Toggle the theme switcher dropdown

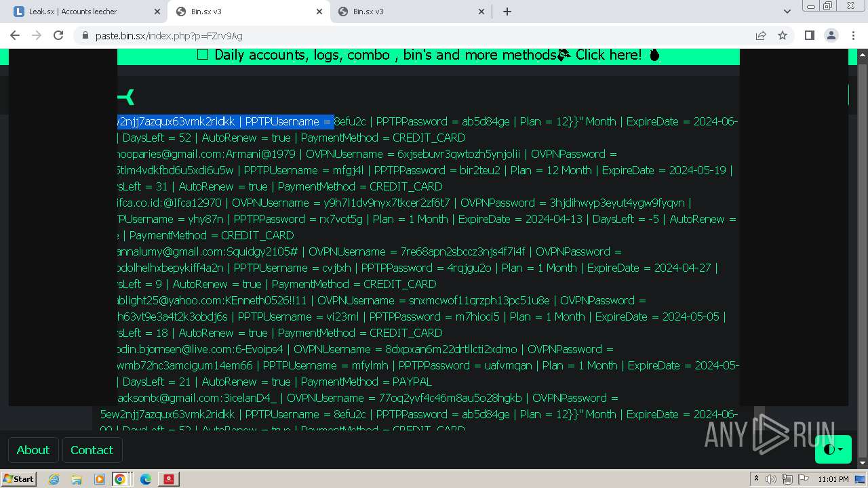tap(833, 449)
